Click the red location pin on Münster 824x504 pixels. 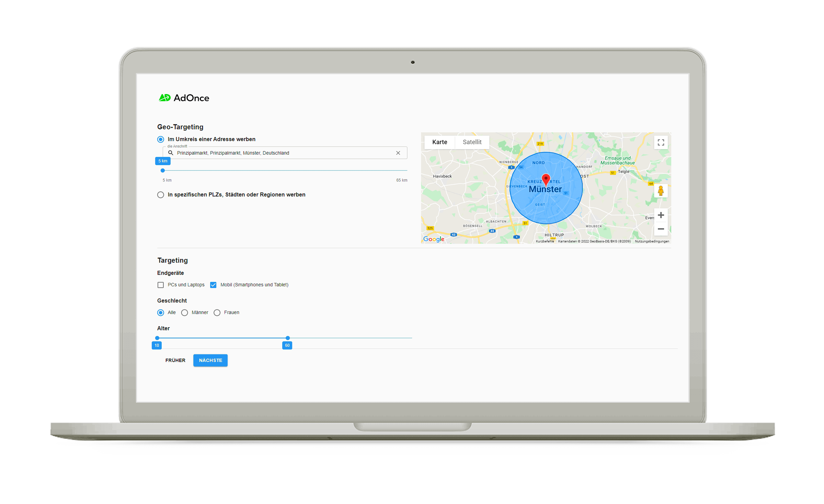tap(546, 179)
